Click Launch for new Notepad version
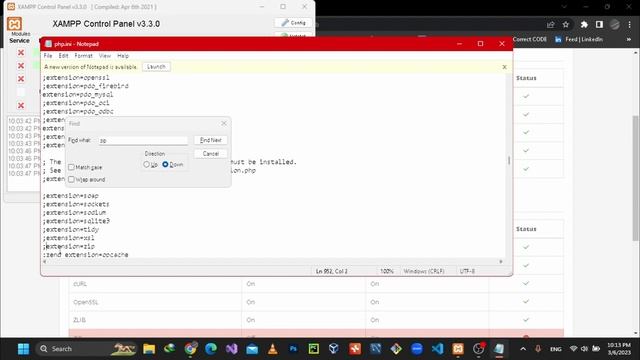640x360 pixels. [x=156, y=67]
